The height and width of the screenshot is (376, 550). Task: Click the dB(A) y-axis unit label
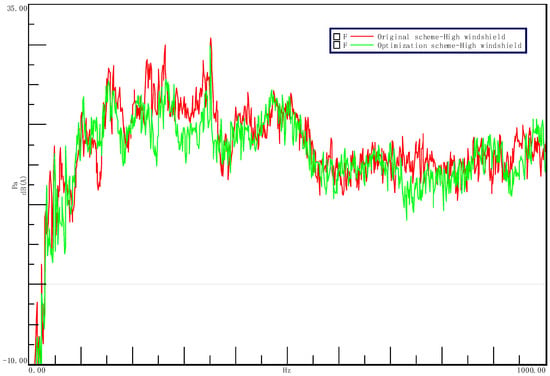24,185
